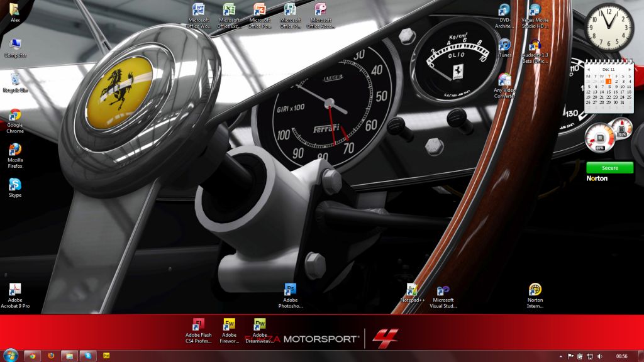Open Microsoft Office Publisher shortcut
644x362 pixels.
(x=291, y=16)
